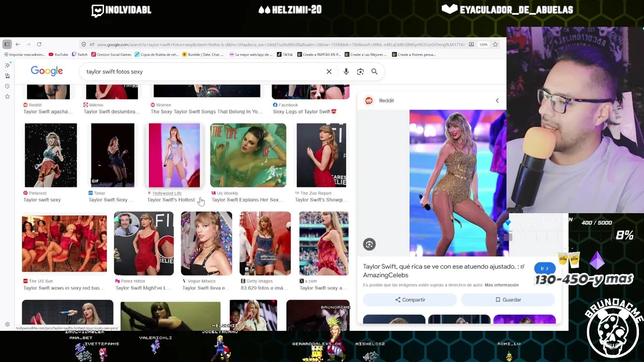The image size is (644, 362).
Task: Submit search with the magnifier icon
Action: [374, 71]
